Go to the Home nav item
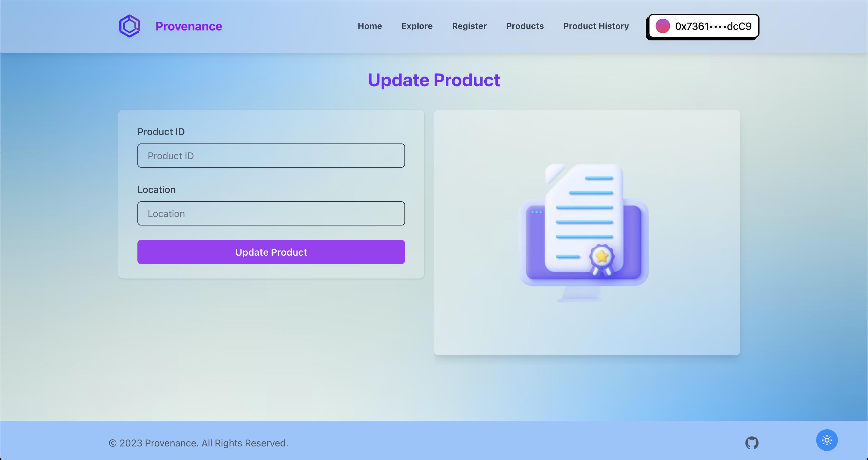Image resolution: width=868 pixels, height=460 pixels. (370, 26)
